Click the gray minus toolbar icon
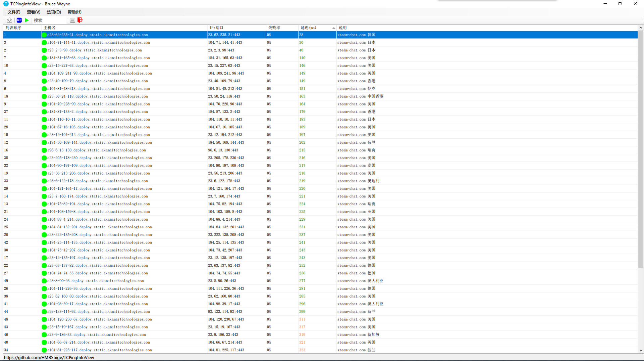This screenshot has width=644, height=361. tap(72, 20)
